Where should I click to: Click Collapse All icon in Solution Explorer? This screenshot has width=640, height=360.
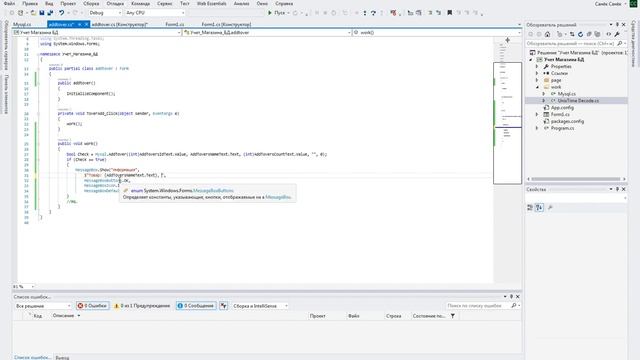589,34
